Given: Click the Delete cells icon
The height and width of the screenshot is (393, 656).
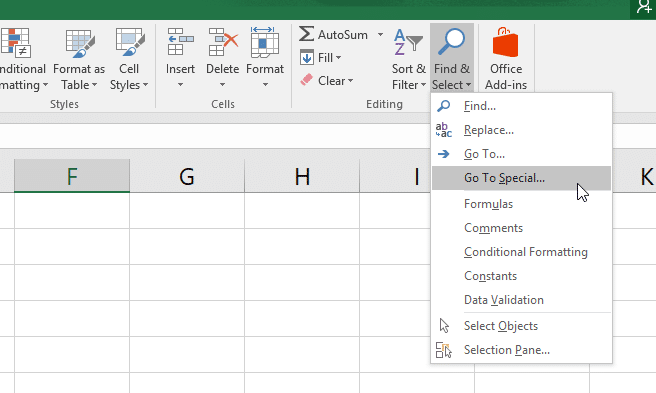Looking at the screenshot, I should coord(223,42).
